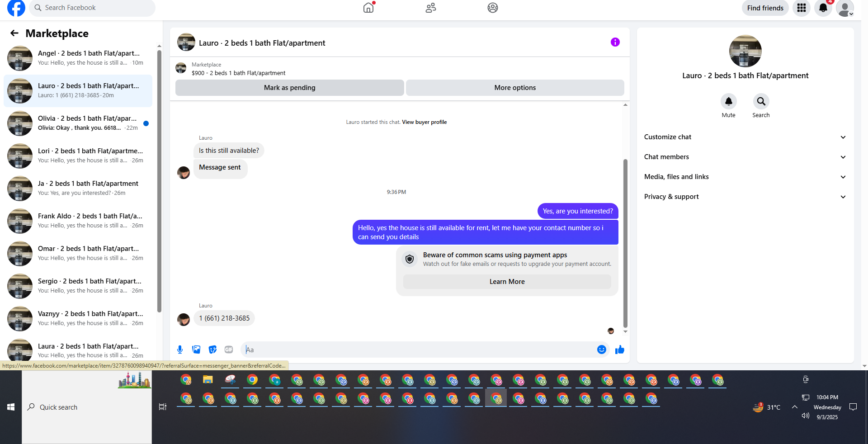Viewport: 868px width, 444px height.
Task: Open File Explorer from the taskbar
Action: tap(208, 380)
